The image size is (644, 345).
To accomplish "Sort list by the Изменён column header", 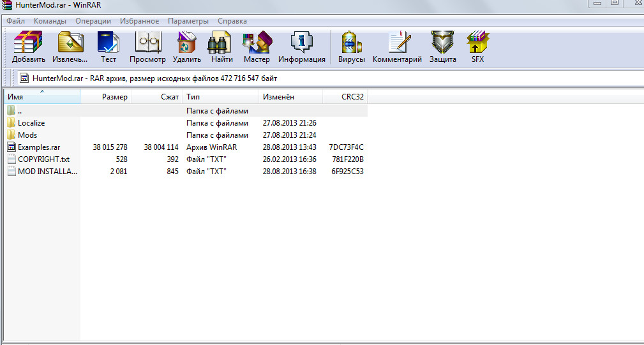I will (291, 97).
